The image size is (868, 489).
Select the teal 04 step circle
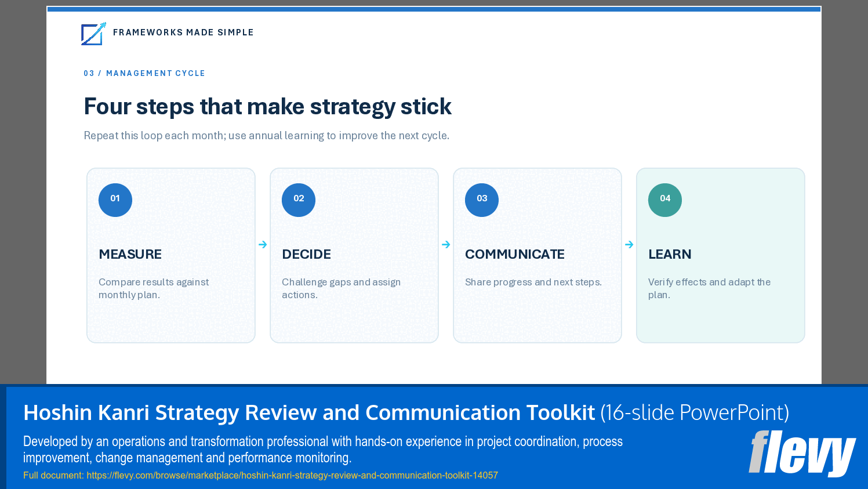665,200
